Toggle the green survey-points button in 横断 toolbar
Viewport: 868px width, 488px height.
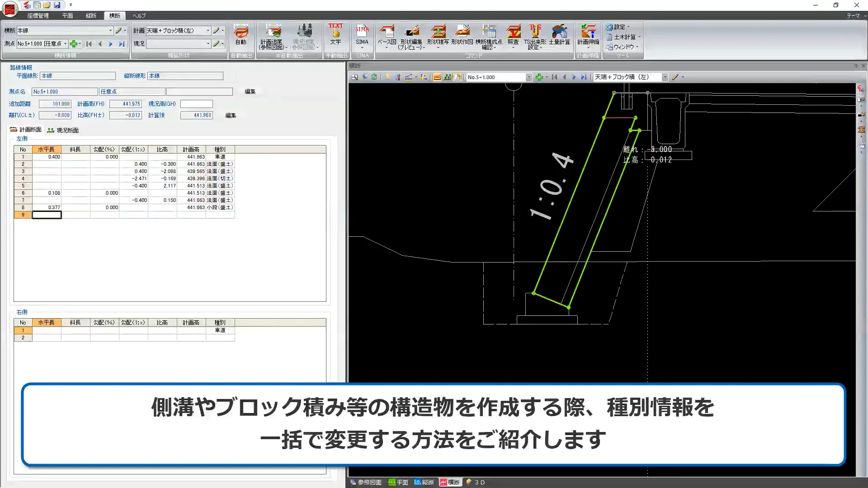[x=447, y=77]
